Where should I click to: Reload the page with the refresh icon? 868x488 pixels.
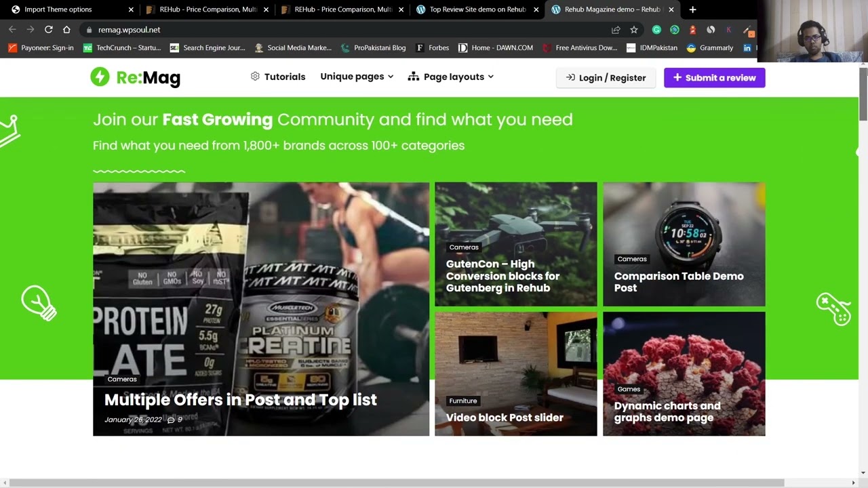pos(48,30)
